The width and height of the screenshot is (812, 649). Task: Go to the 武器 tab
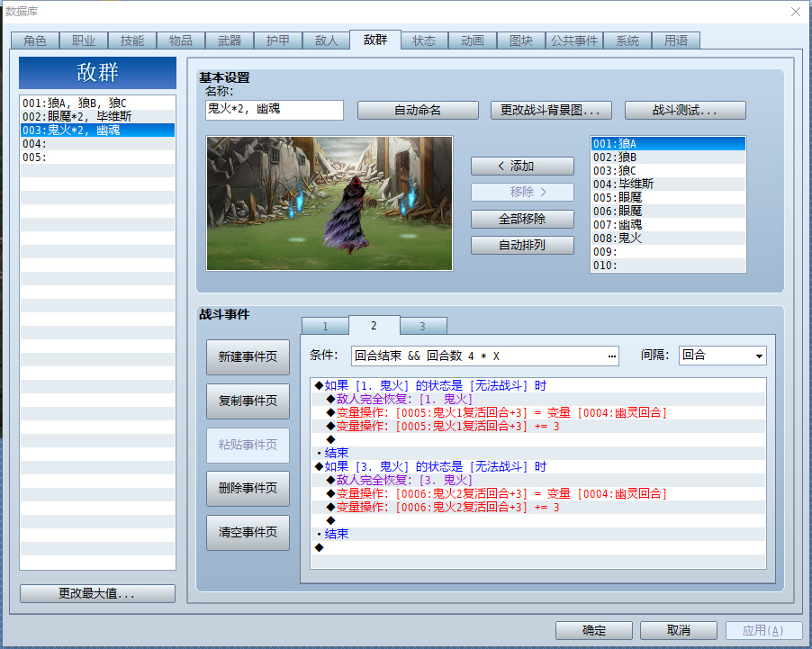coord(230,41)
